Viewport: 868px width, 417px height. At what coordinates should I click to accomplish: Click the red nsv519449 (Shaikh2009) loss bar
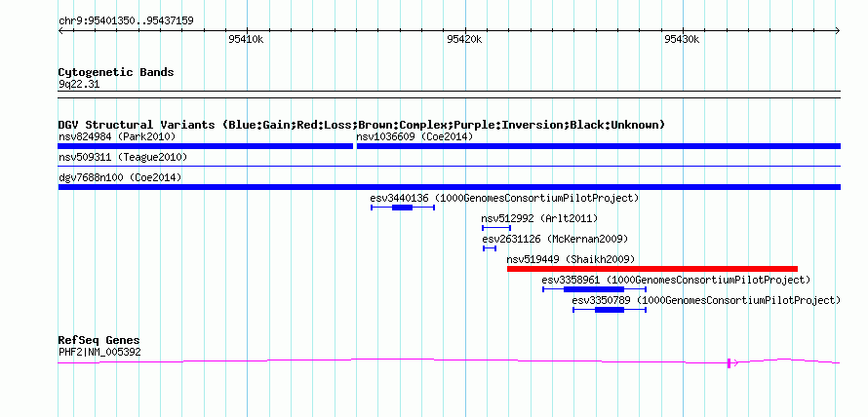click(652, 269)
